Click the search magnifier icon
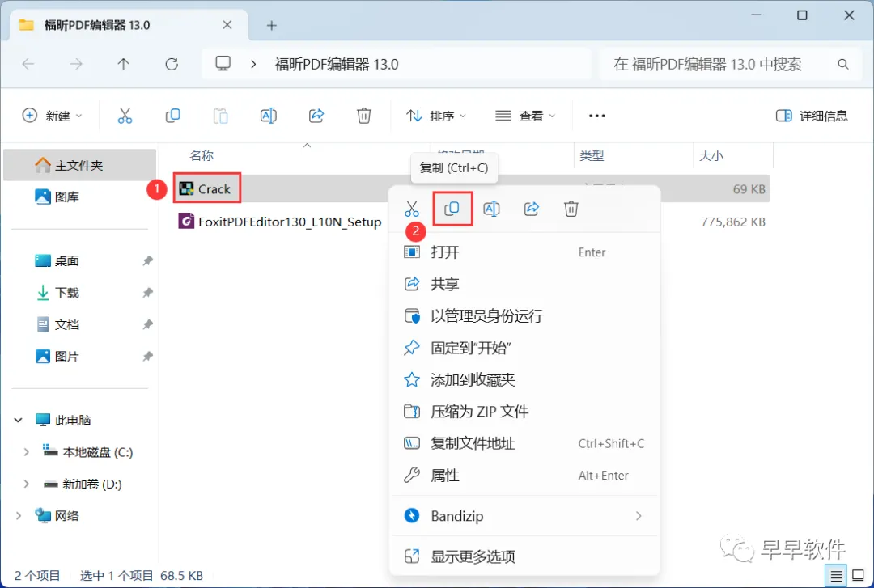This screenshot has width=874, height=588. [842, 64]
